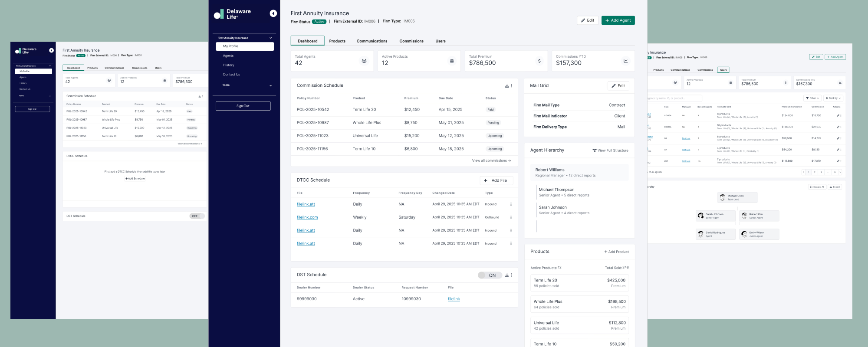
Task: Open filelink in DST Schedule row
Action: [454, 299]
